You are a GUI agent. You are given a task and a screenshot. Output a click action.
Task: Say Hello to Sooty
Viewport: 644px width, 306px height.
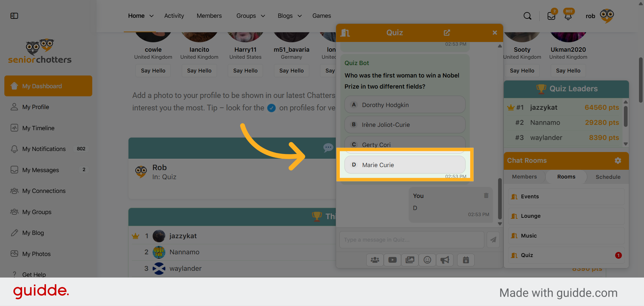pos(522,70)
